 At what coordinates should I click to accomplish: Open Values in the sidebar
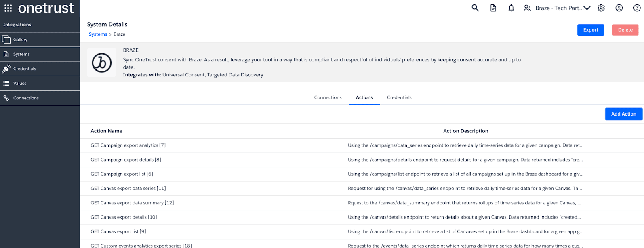click(x=20, y=83)
